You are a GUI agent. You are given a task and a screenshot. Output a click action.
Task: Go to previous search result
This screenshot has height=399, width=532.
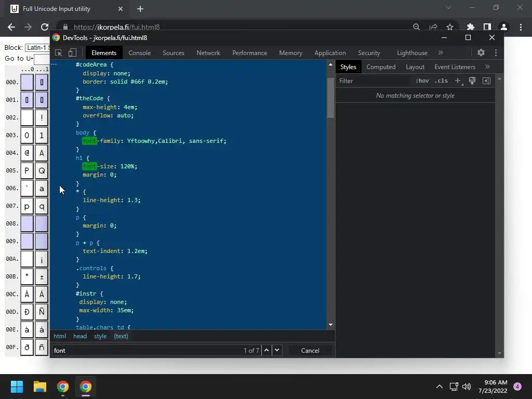click(x=267, y=350)
